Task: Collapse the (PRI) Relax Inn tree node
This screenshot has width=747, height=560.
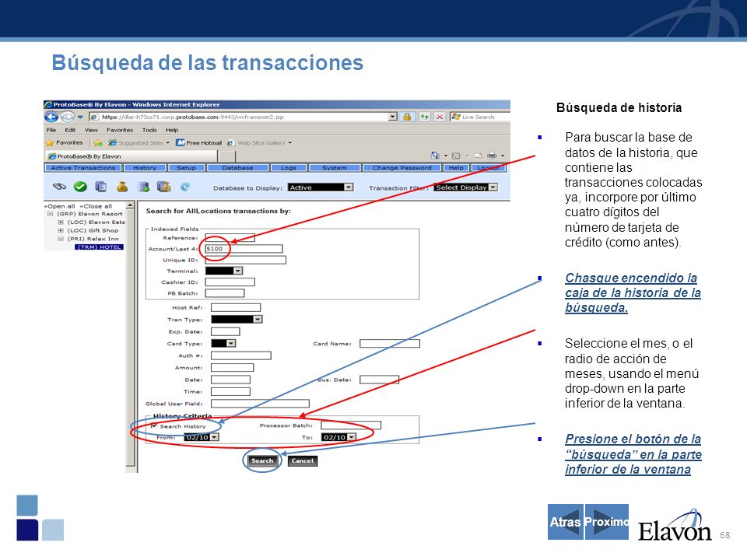Action: [61, 239]
